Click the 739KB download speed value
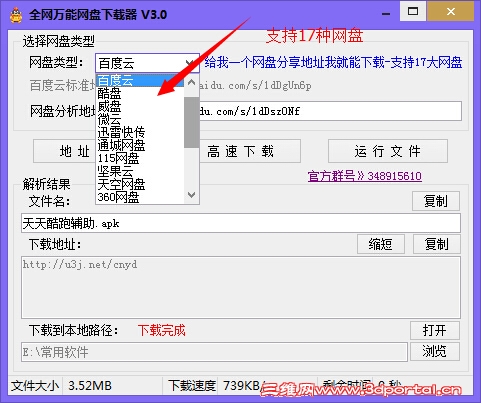The height and width of the screenshot is (403, 481). coord(242,386)
